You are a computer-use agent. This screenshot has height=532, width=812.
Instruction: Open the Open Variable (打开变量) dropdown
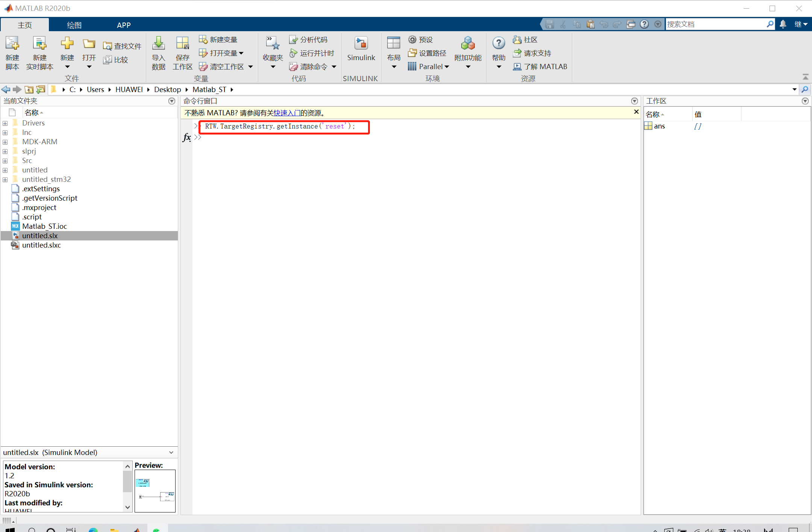point(241,53)
